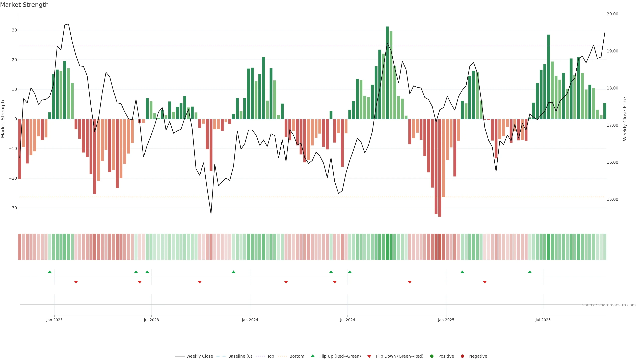Click green flip-up marker just after Jul 2024
644x362 pixels.
click(350, 272)
